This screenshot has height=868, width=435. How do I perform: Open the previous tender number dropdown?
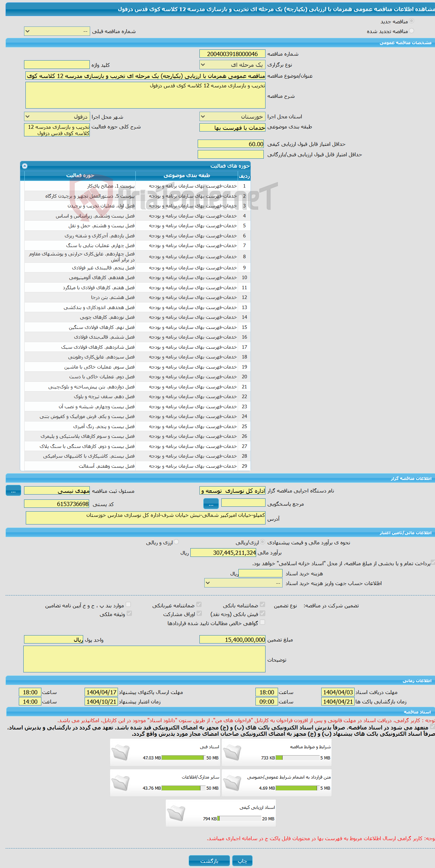point(57,31)
